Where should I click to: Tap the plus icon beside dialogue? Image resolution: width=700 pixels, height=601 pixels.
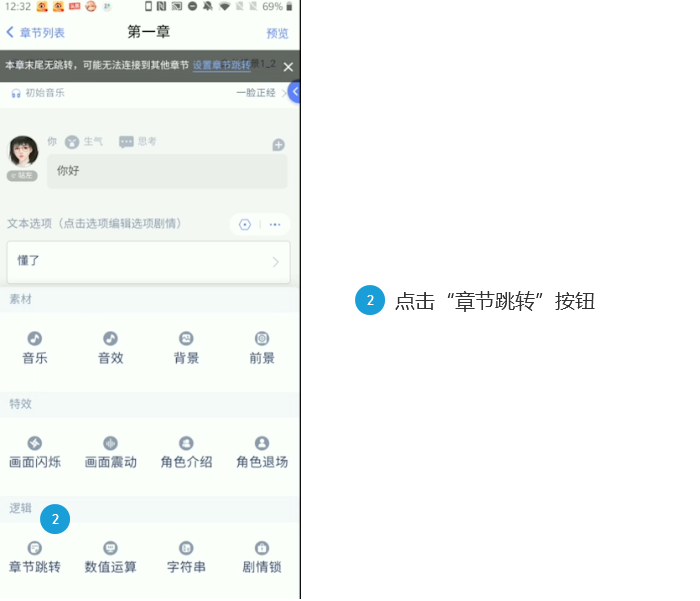(279, 145)
